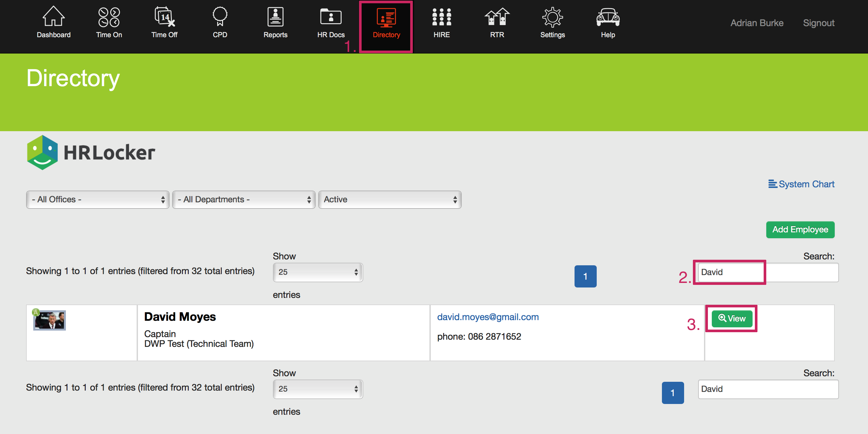The height and width of the screenshot is (434, 868).
Task: View David Moyes' profile
Action: click(731, 318)
